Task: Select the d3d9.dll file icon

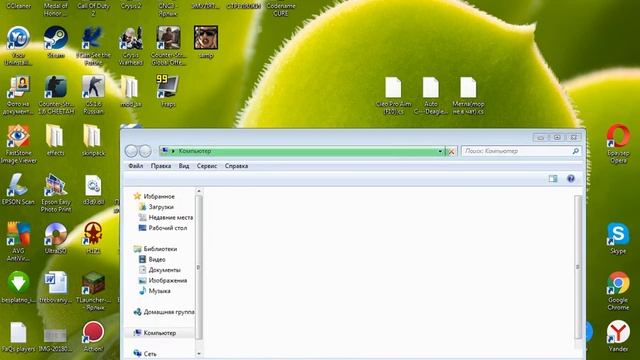Action: pyautogui.click(x=93, y=189)
